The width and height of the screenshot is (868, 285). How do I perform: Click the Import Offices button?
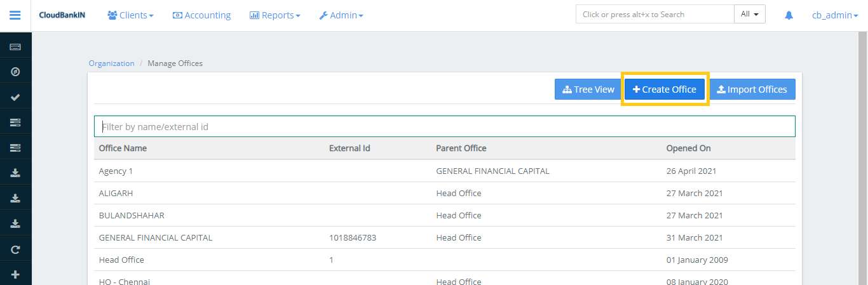(x=752, y=89)
